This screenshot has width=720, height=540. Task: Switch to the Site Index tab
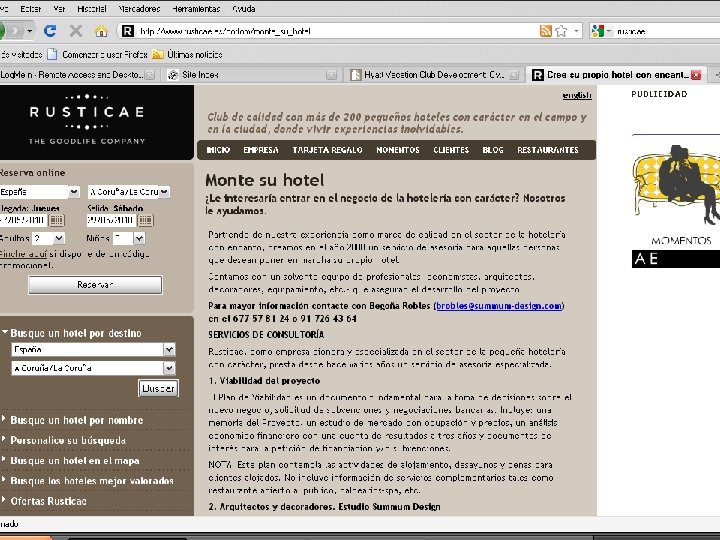(x=200, y=75)
